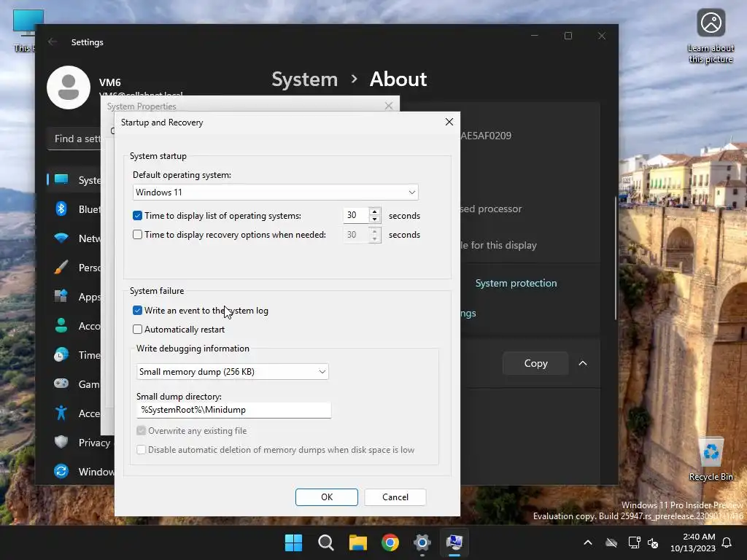Open the Default operating system dropdown
747x560 pixels.
(275, 192)
